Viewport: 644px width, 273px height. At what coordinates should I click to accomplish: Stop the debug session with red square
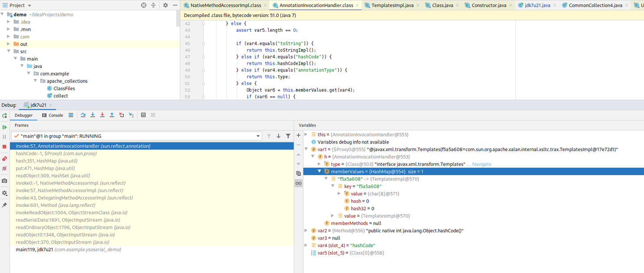pyautogui.click(x=4, y=147)
